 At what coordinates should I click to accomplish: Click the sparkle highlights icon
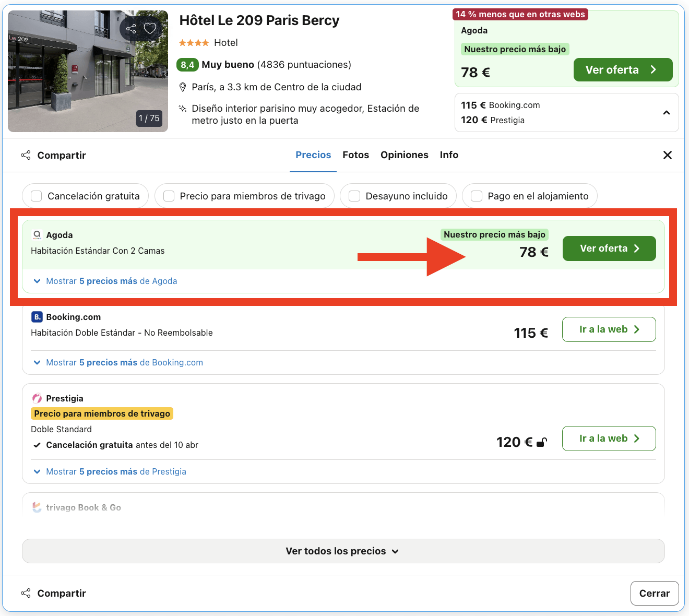click(183, 109)
